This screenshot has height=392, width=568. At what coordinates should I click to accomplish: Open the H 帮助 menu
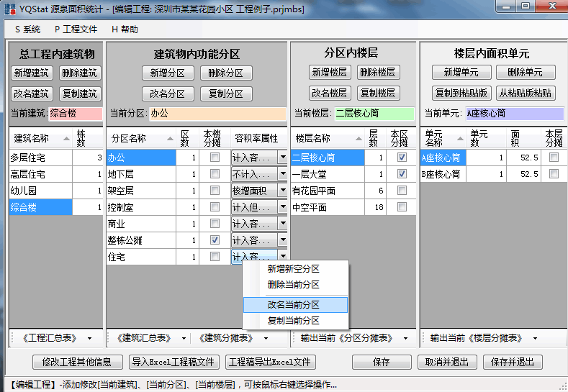[x=125, y=29]
